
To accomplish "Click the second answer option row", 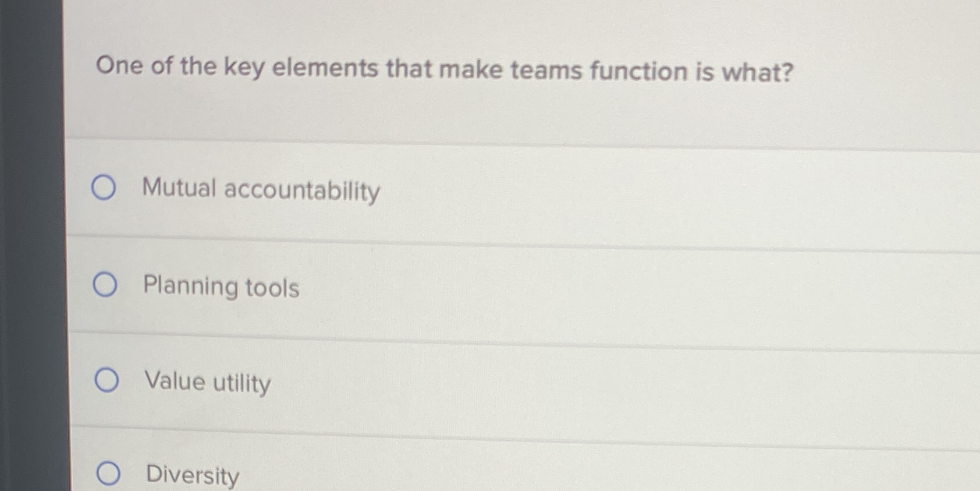I will point(407,285).
